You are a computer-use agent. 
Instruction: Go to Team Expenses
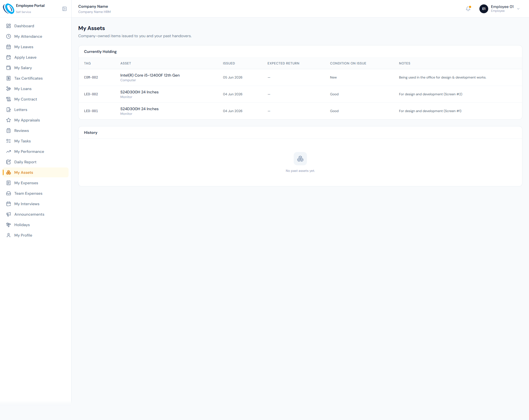[x=36, y=193]
